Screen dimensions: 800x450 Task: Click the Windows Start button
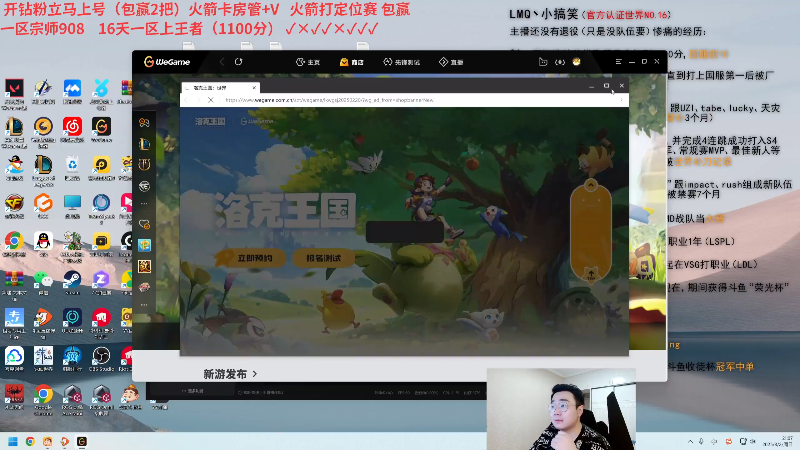(13, 441)
